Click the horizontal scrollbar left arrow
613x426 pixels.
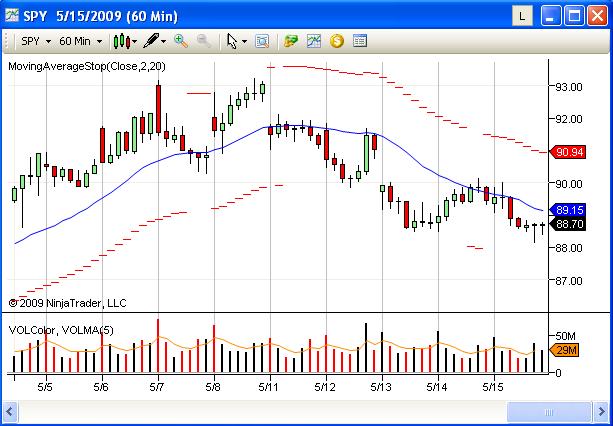coord(9,412)
